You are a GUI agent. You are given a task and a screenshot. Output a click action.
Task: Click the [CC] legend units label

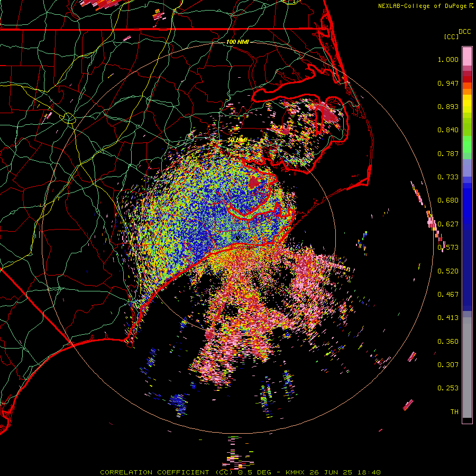[451, 36]
